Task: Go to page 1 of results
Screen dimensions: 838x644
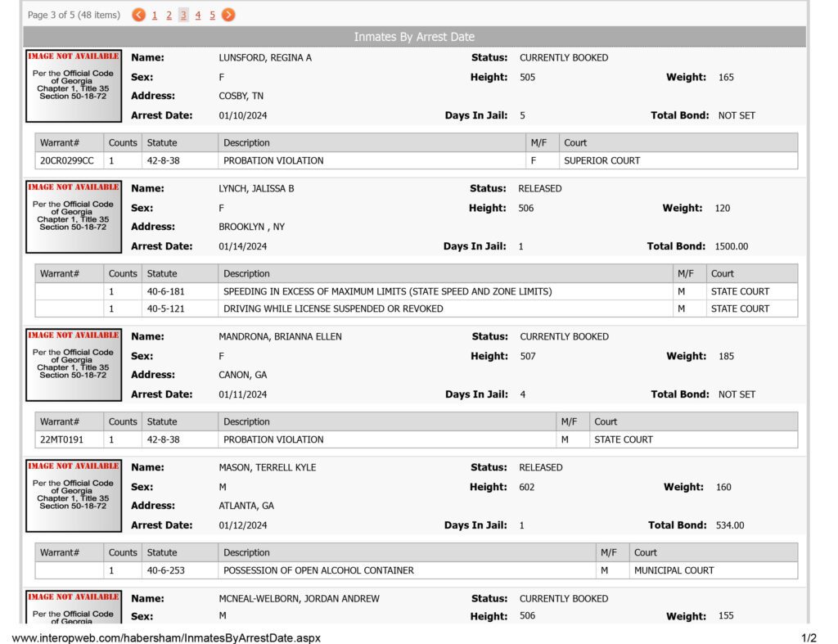Action: click(155, 16)
